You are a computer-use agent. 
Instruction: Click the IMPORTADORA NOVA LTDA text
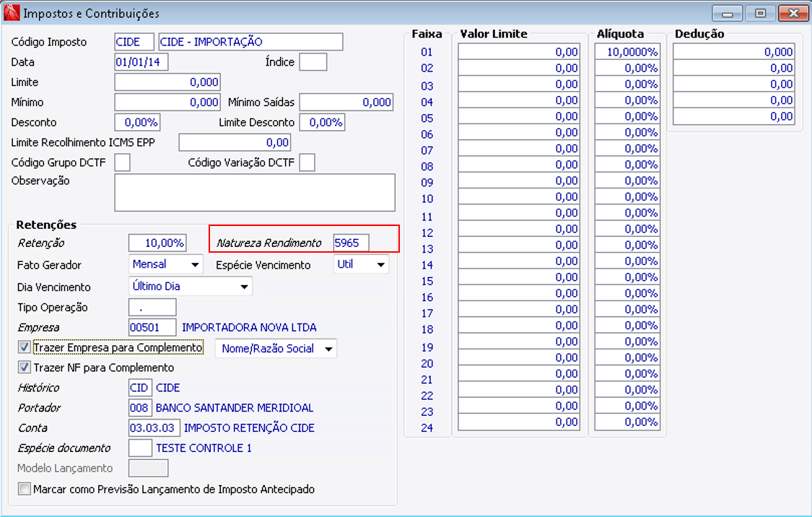coord(249,327)
